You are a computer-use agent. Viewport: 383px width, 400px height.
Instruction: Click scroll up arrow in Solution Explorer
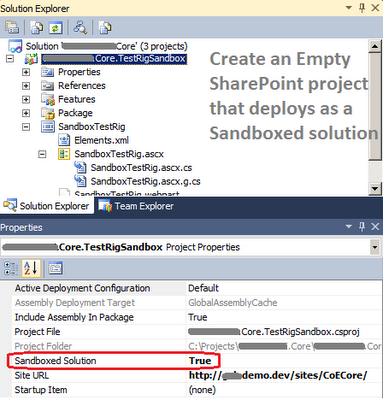click(x=375, y=46)
